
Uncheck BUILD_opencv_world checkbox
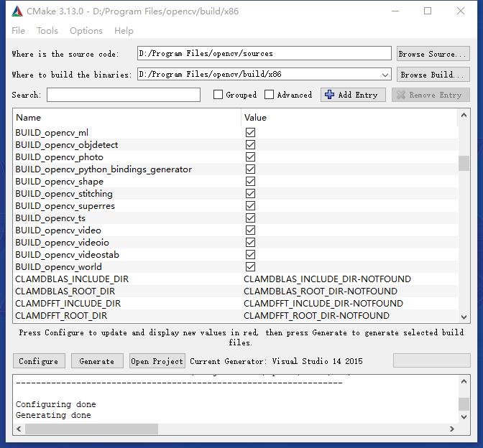point(250,267)
